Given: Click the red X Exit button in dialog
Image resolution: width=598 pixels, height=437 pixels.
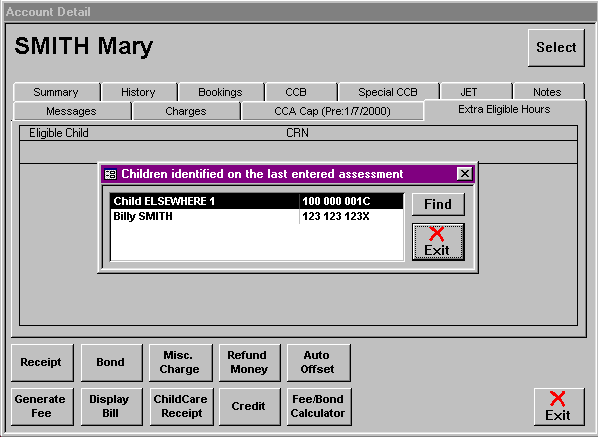Looking at the screenshot, I should pyautogui.click(x=438, y=242).
